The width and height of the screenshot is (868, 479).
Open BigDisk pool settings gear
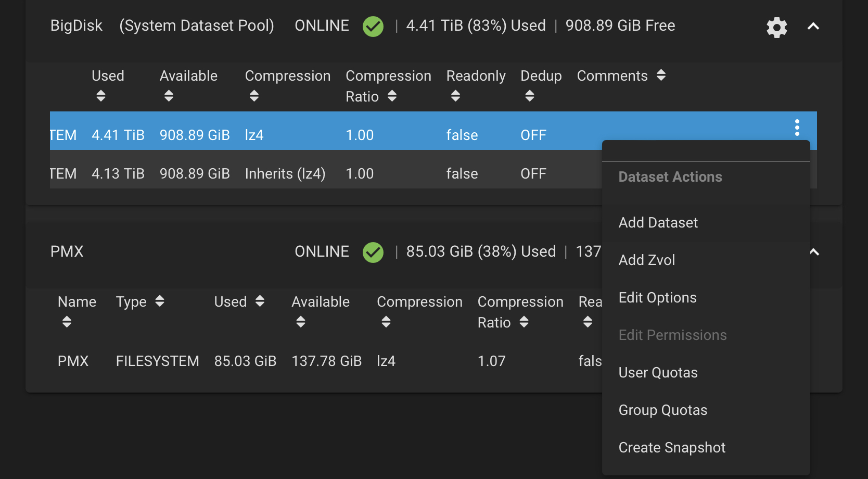[776, 27]
